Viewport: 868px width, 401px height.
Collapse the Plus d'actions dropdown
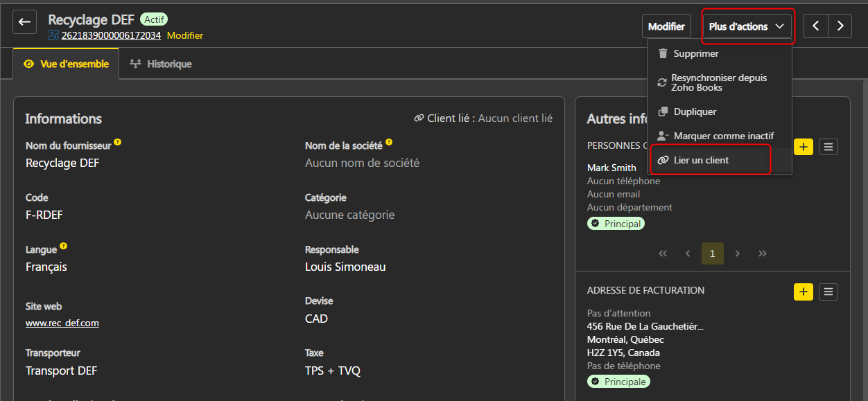pyautogui.click(x=747, y=26)
